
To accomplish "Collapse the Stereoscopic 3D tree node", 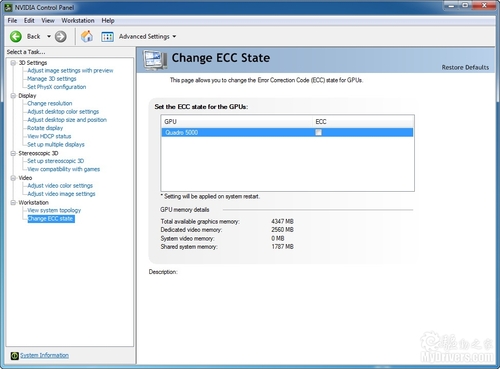I will pos(13,153).
